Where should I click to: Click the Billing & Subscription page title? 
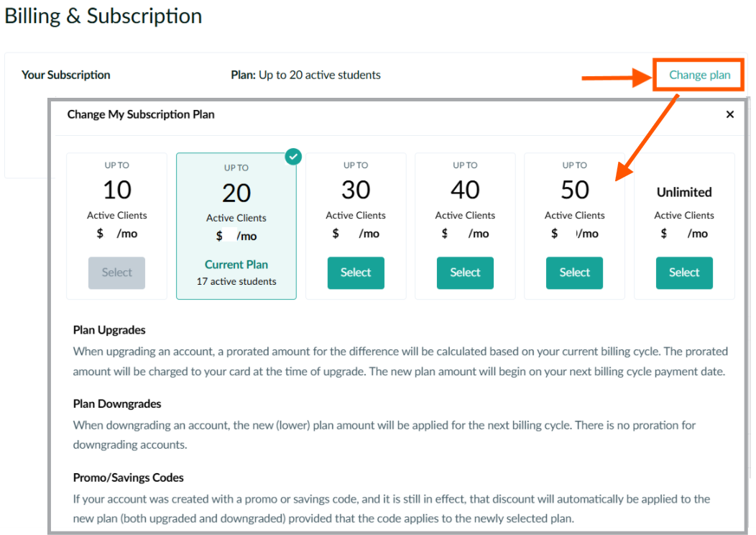tap(103, 16)
